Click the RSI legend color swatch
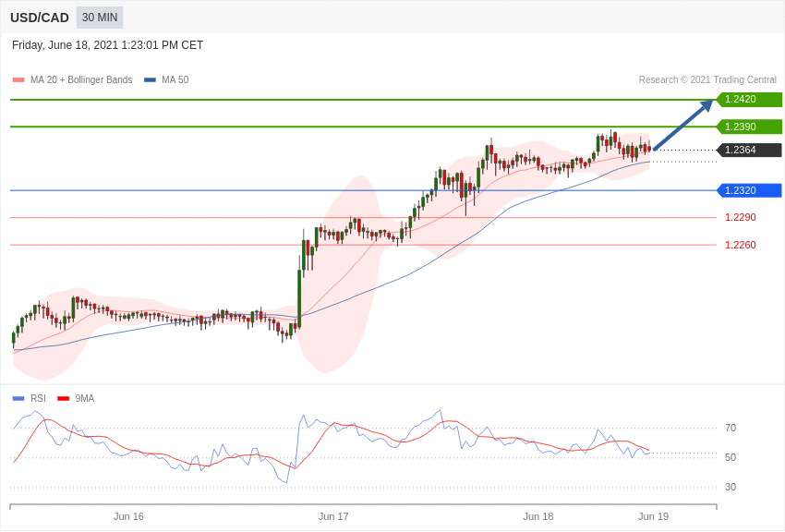Viewport: 785px width, 532px height. point(18,398)
